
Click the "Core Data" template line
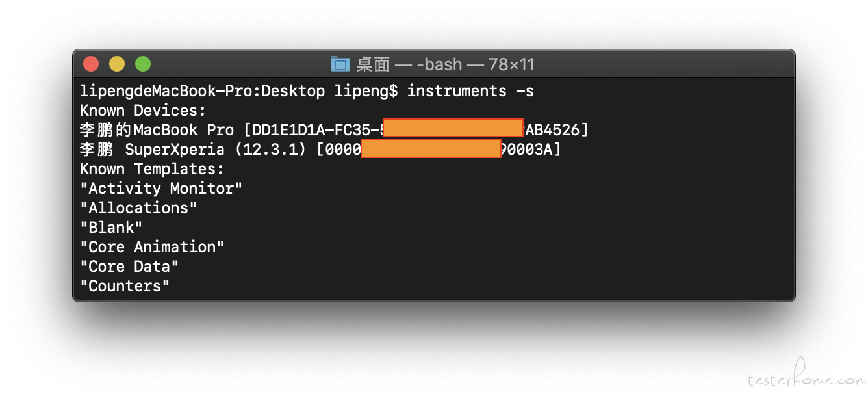click(x=129, y=267)
